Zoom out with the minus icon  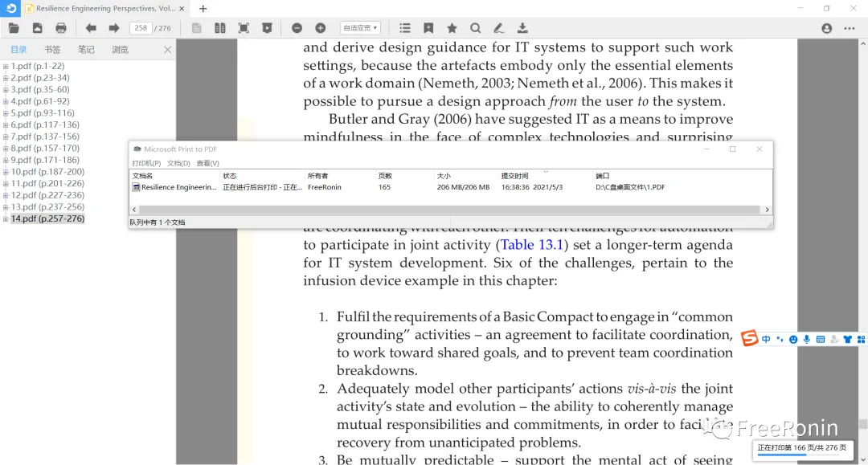297,28
